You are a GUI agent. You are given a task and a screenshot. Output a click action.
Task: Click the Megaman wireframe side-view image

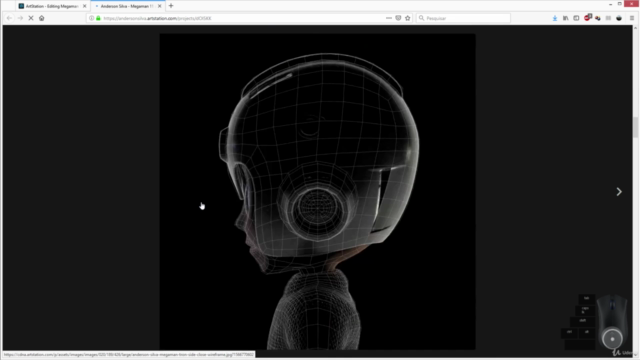(317, 191)
